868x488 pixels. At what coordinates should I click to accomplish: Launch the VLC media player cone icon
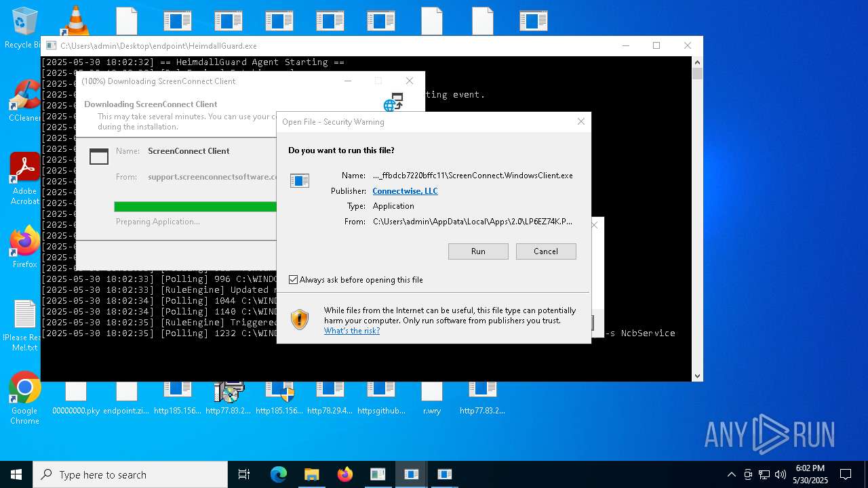pyautogui.click(x=75, y=20)
